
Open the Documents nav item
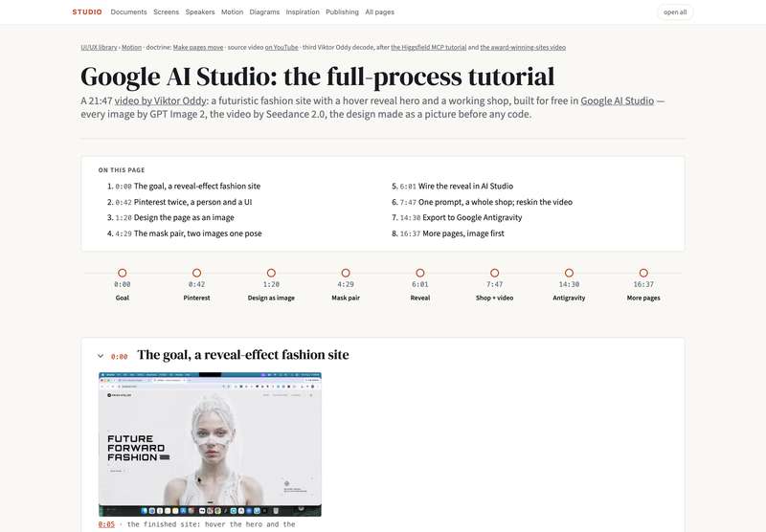[128, 12]
